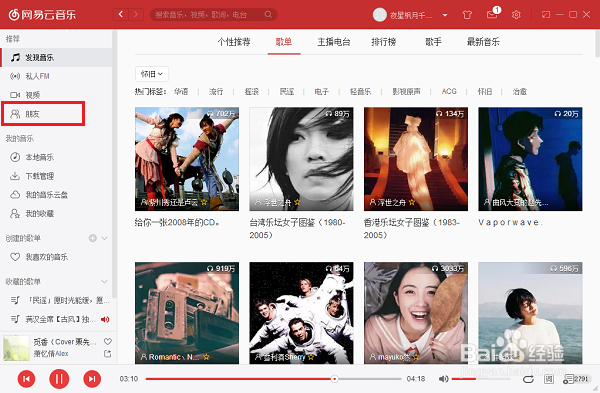This screenshot has height=393, width=600.
Task: Open the settings gear icon
Action: [x=516, y=15]
